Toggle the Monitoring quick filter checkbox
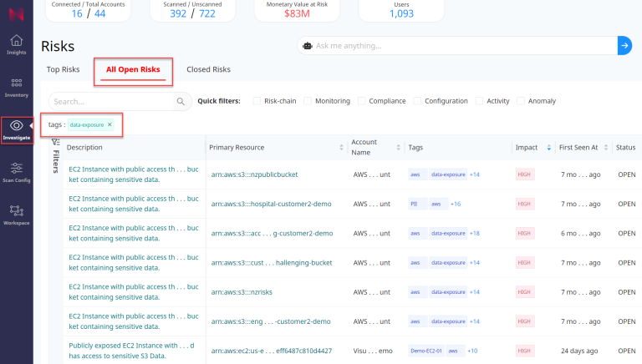 (308, 101)
